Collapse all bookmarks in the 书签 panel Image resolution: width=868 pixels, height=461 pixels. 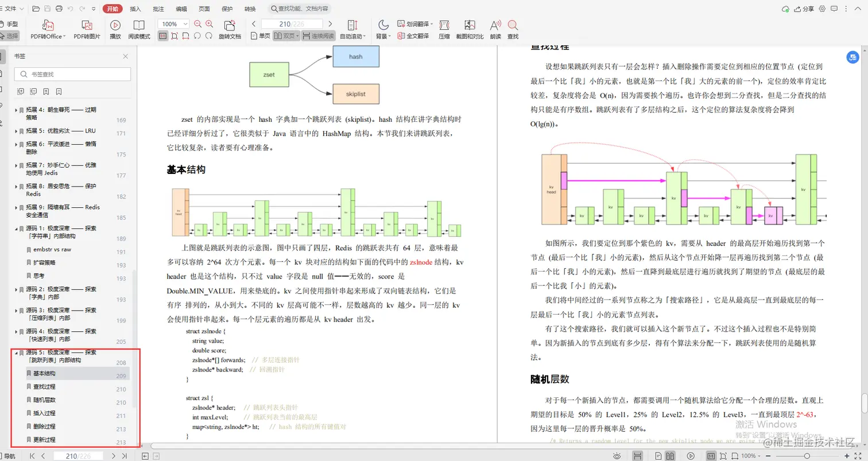click(33, 92)
